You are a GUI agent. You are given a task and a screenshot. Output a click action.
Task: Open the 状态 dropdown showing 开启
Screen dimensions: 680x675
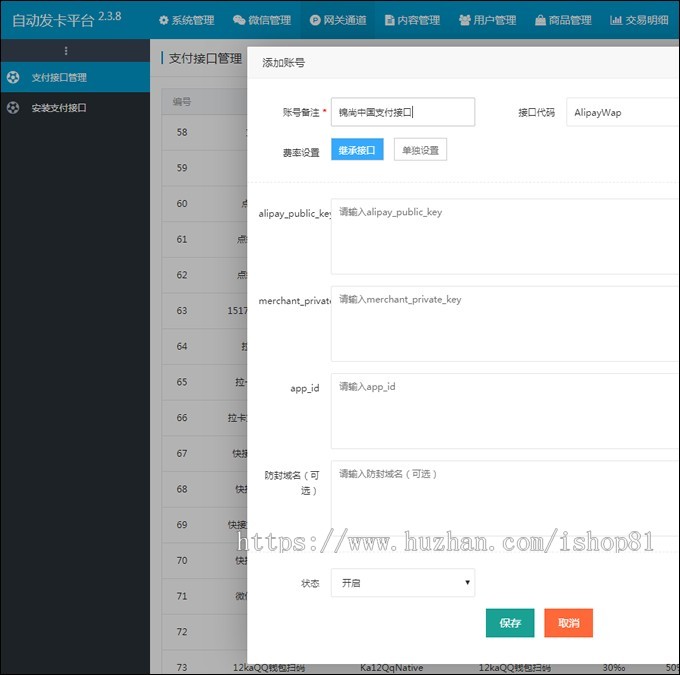(403, 583)
